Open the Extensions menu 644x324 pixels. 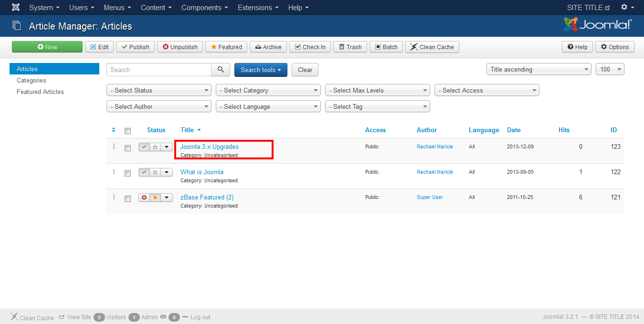tap(258, 8)
